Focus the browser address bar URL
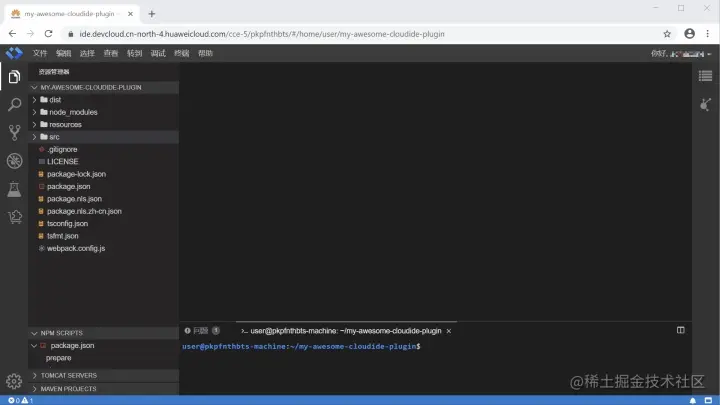The image size is (720, 405). pos(262,34)
